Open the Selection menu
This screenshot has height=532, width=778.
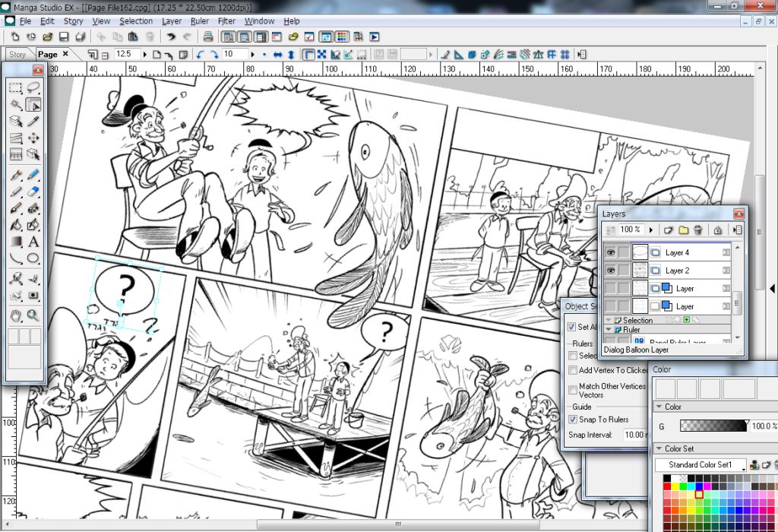click(136, 21)
